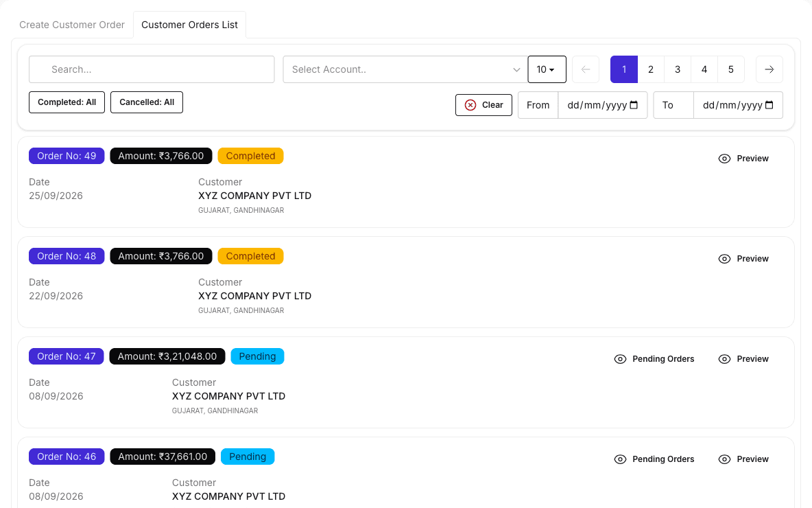
Task: Select page 2 in pagination
Action: pos(651,69)
